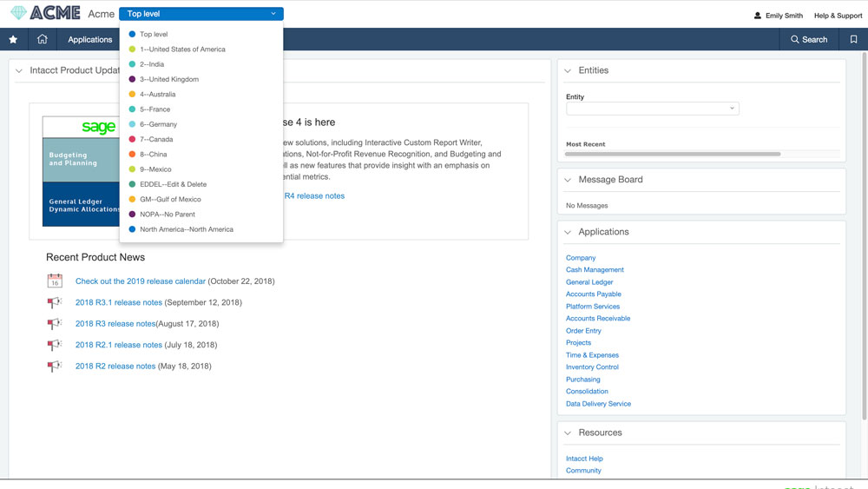868x489 pixels.
Task: Click megaphone icon next to 2018 R3.1 notes
Action: coord(54,302)
